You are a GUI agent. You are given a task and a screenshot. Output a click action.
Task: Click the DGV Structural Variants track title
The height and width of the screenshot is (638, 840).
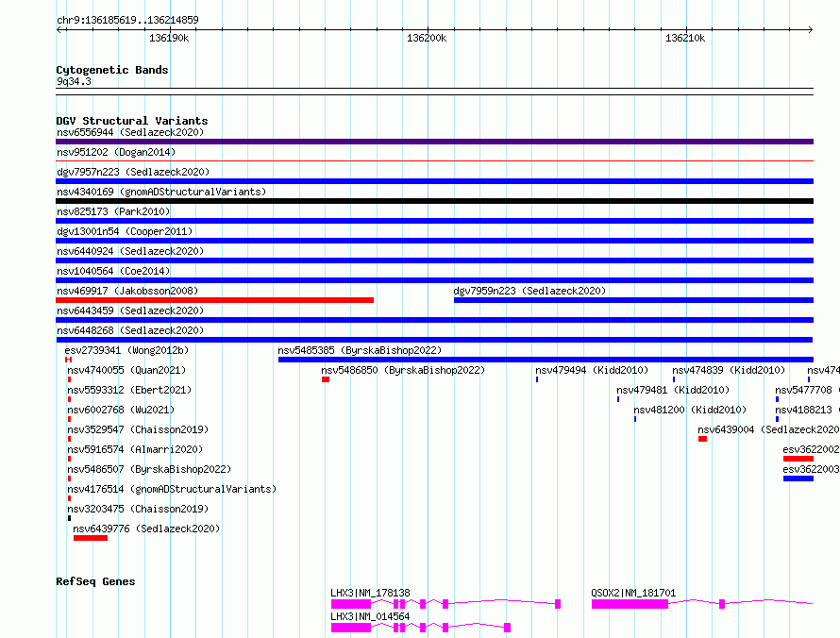[x=132, y=121]
